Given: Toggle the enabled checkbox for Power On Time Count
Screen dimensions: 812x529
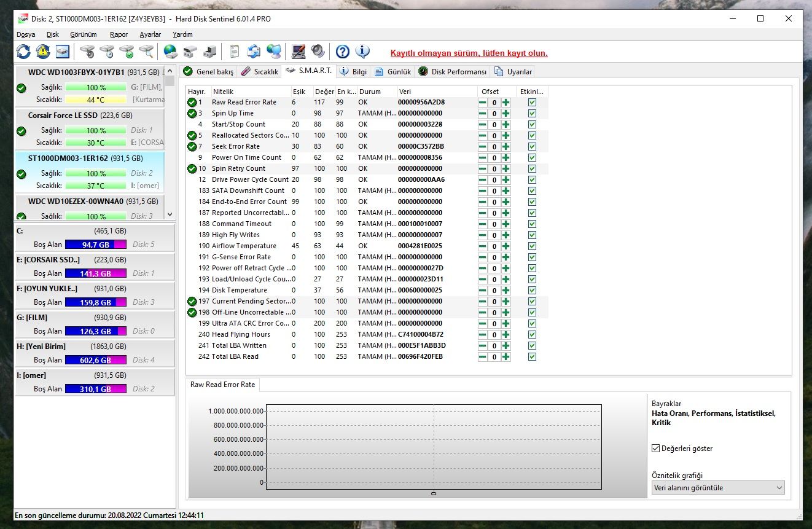Looking at the screenshot, I should tap(532, 158).
